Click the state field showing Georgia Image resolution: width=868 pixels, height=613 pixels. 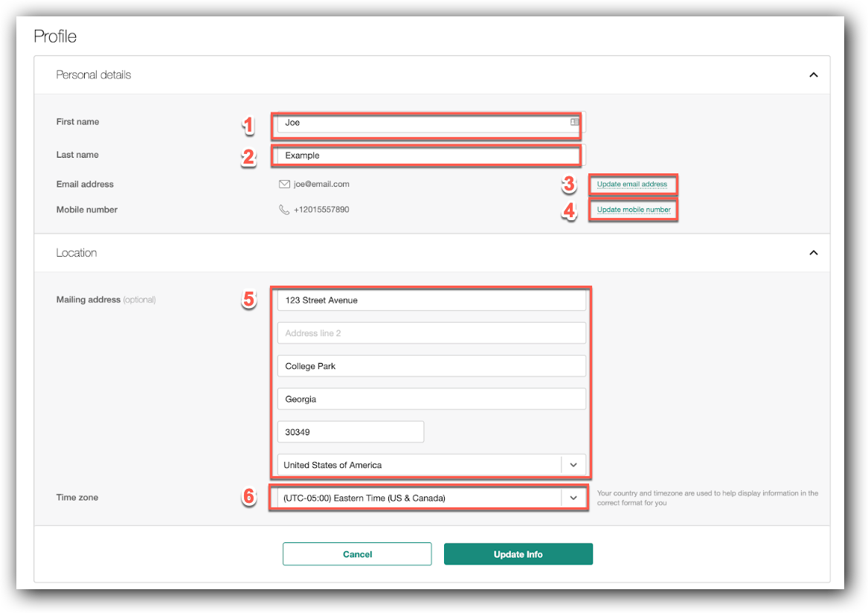417,398
